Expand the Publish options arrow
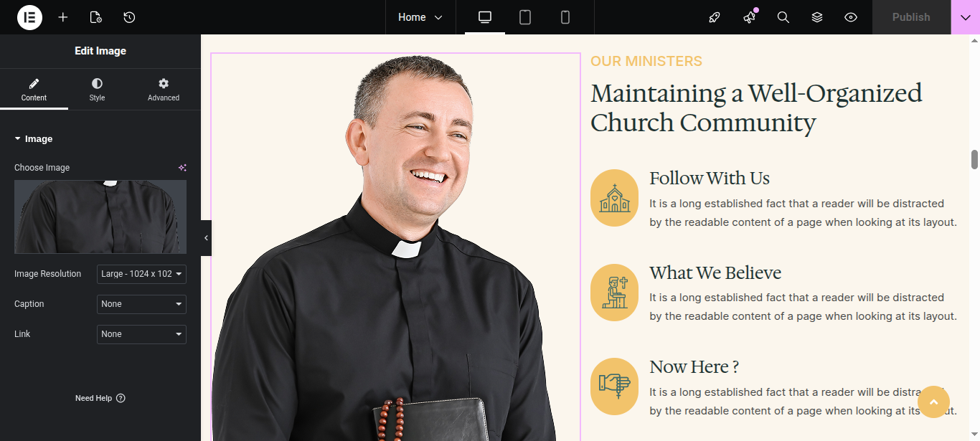 point(965,17)
